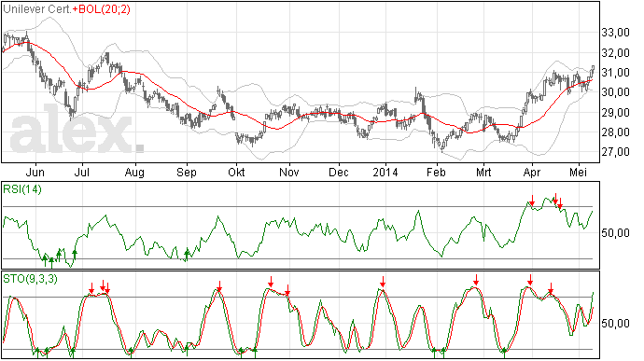
Task: Click STO sell arrow above the late-February peak
Action: click(476, 280)
